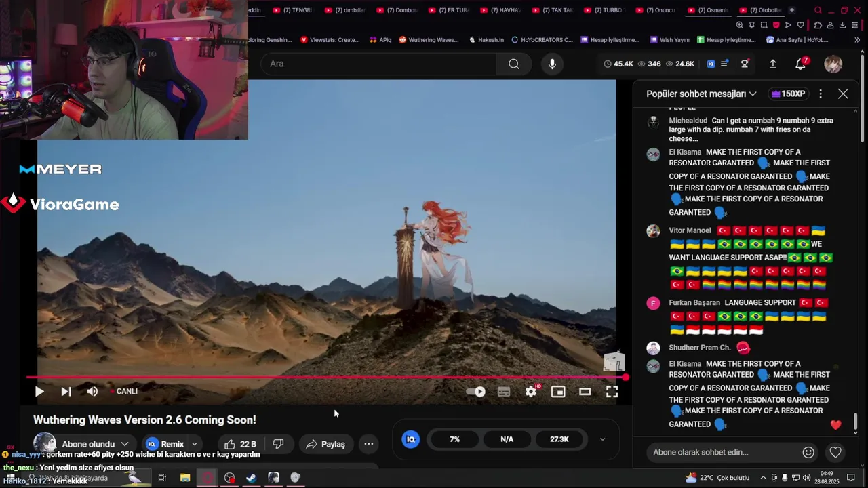This screenshot has height=488, width=868.
Task: Click the Remix button
Action: [x=165, y=444]
